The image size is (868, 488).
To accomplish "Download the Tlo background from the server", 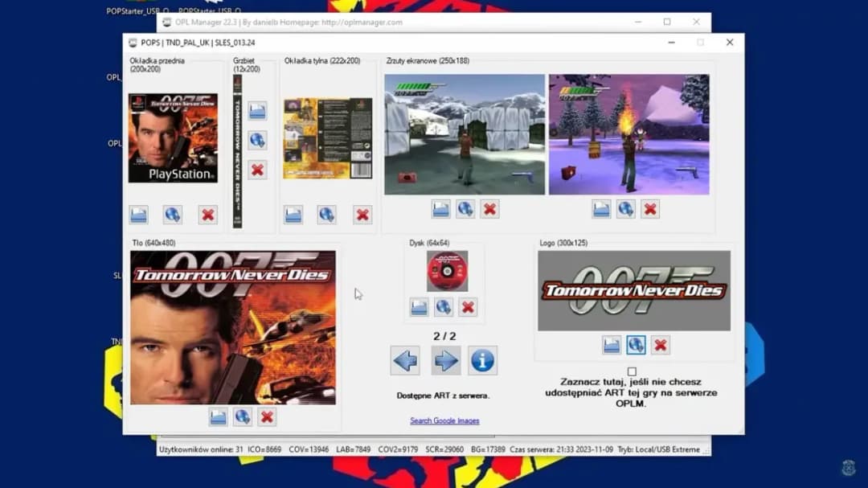I will pyautogui.click(x=242, y=416).
